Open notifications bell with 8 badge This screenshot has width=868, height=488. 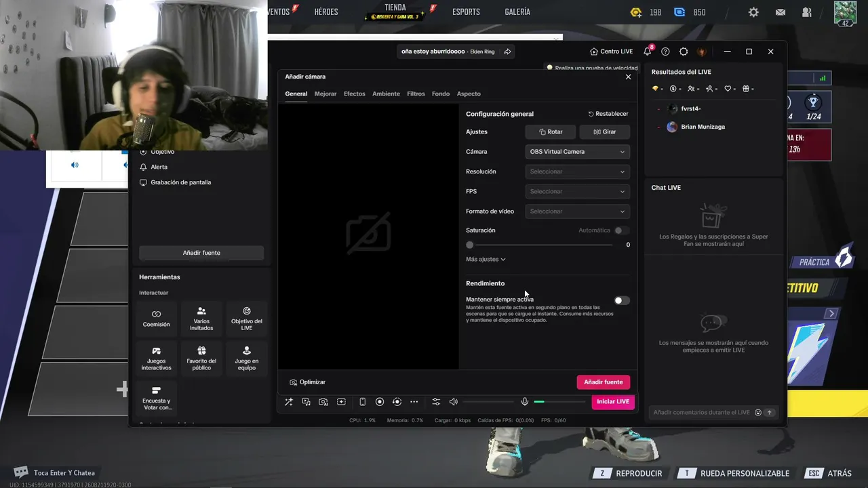pyautogui.click(x=648, y=51)
